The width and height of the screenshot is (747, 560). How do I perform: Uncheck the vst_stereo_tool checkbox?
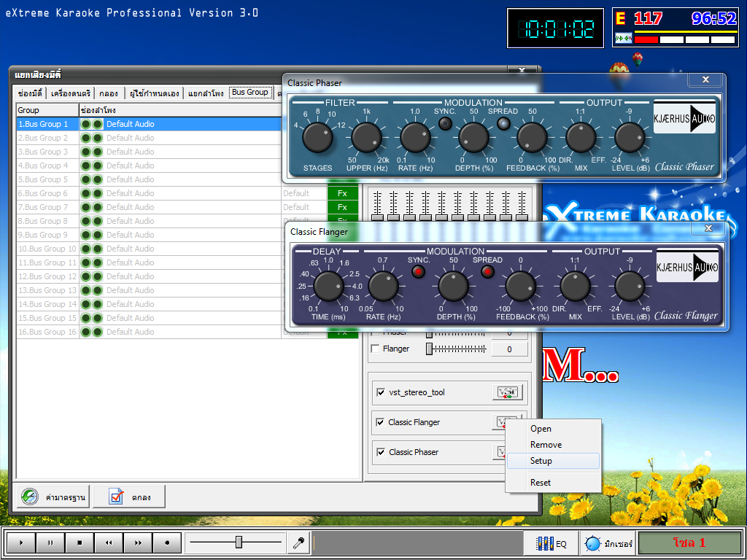click(x=381, y=392)
